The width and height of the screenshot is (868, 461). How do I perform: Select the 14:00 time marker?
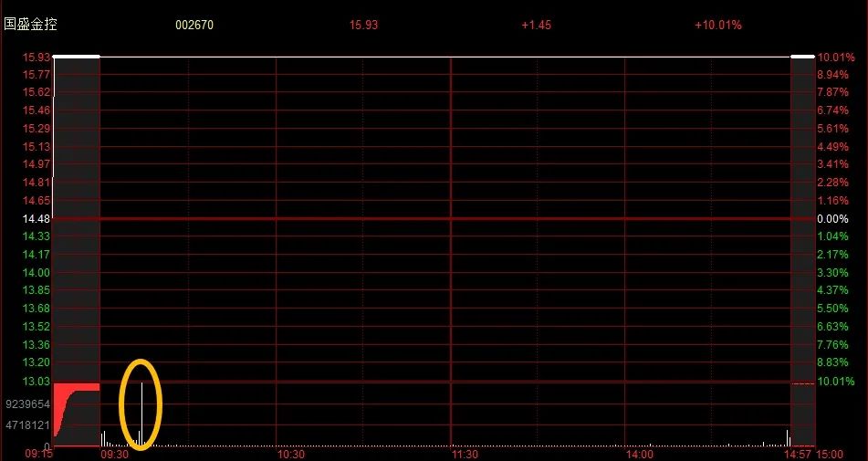[639, 454]
